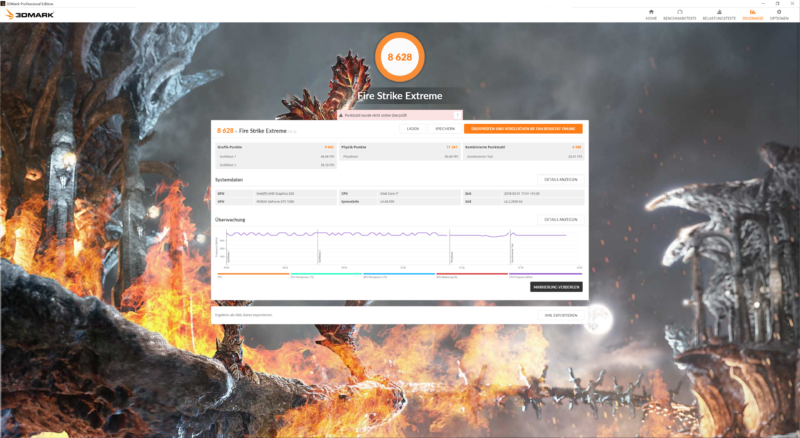800x438 pixels.
Task: Click the Kombinierte Punktzahl score row
Action: point(523,147)
